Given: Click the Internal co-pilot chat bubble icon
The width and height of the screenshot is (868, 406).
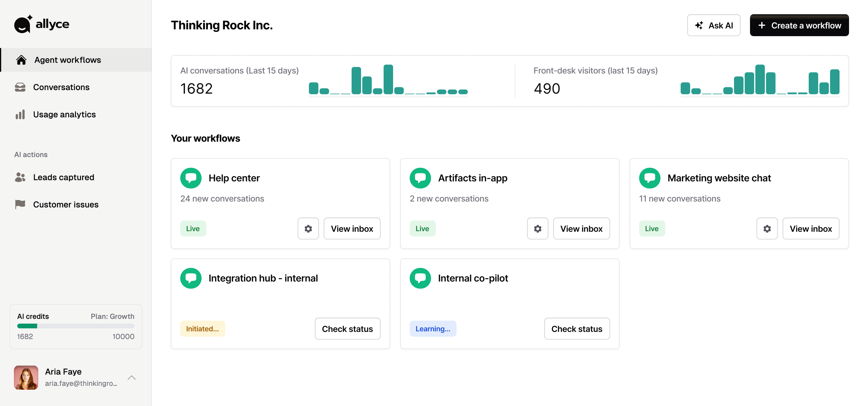Looking at the screenshot, I should (x=420, y=278).
